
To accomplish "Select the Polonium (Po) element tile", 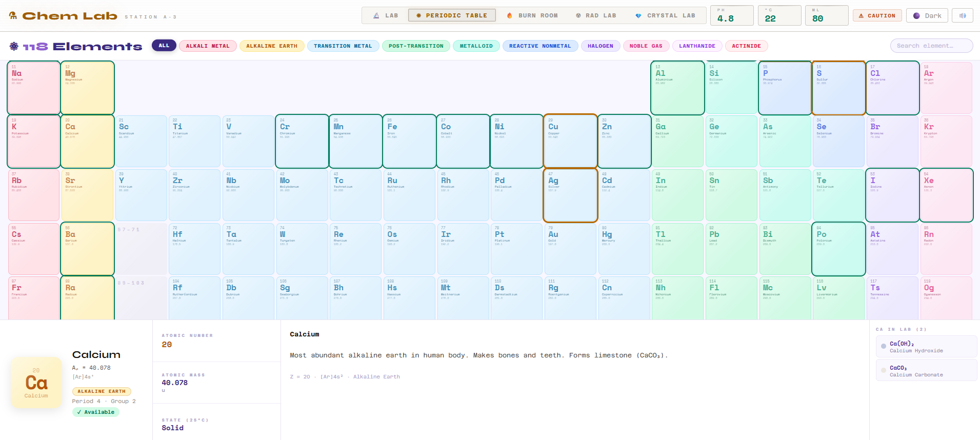I will coord(839,249).
